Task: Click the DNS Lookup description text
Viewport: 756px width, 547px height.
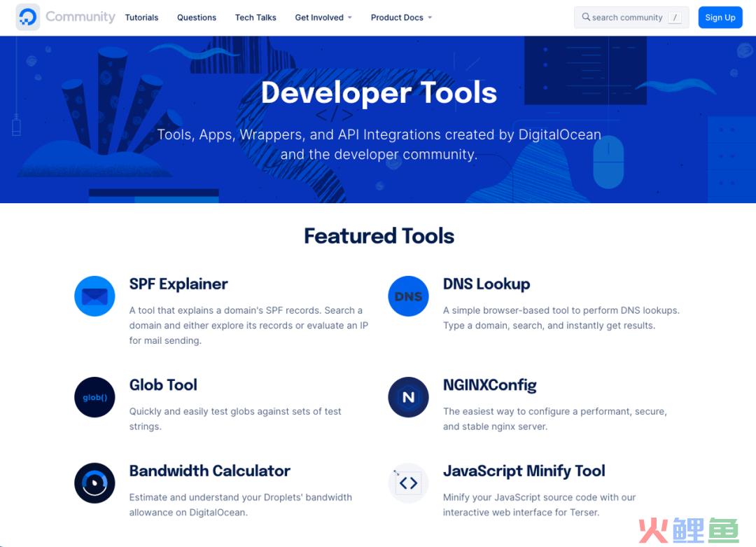Action: pyautogui.click(x=561, y=318)
